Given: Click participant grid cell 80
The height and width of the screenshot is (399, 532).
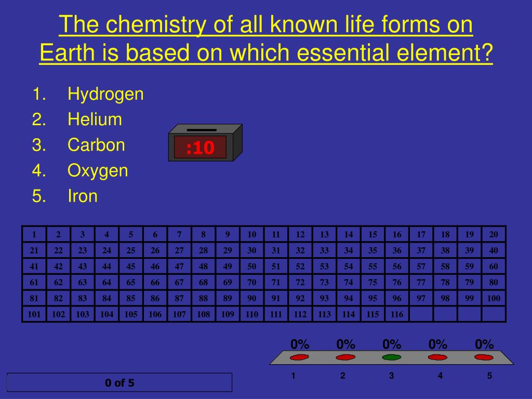Looking at the screenshot, I should tap(494, 282).
